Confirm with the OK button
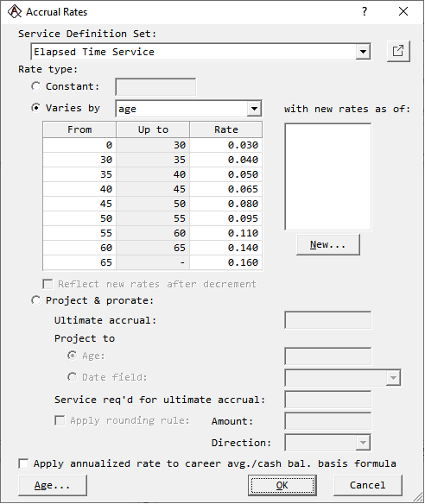The image size is (425, 504). (282, 485)
